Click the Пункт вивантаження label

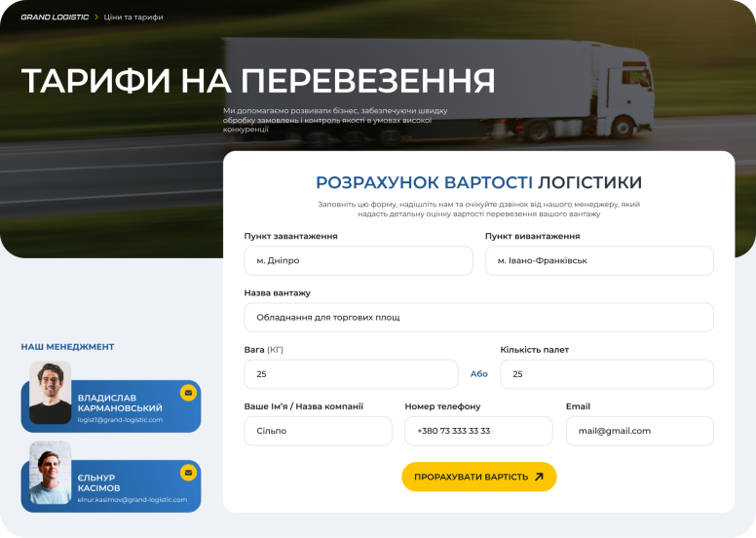pos(532,236)
